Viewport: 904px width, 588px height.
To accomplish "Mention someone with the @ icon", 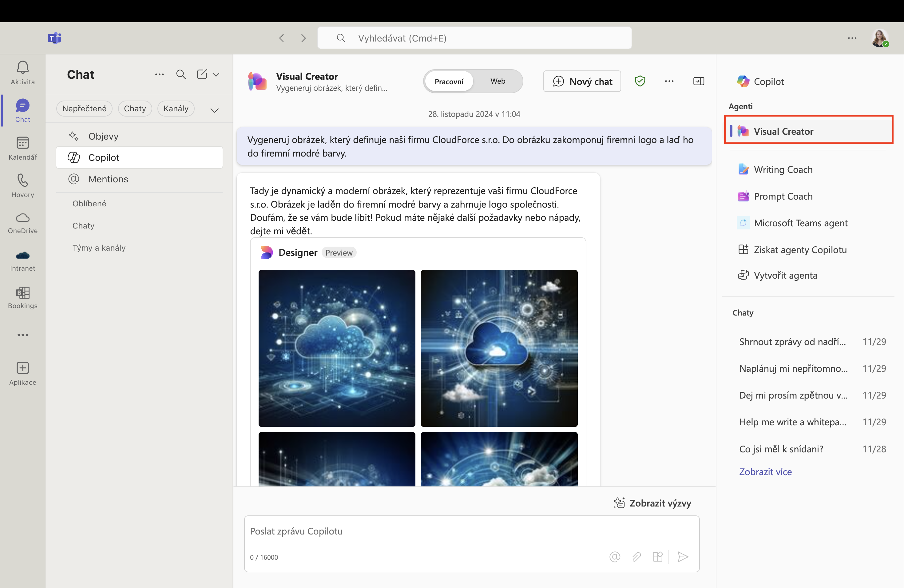I will click(615, 557).
